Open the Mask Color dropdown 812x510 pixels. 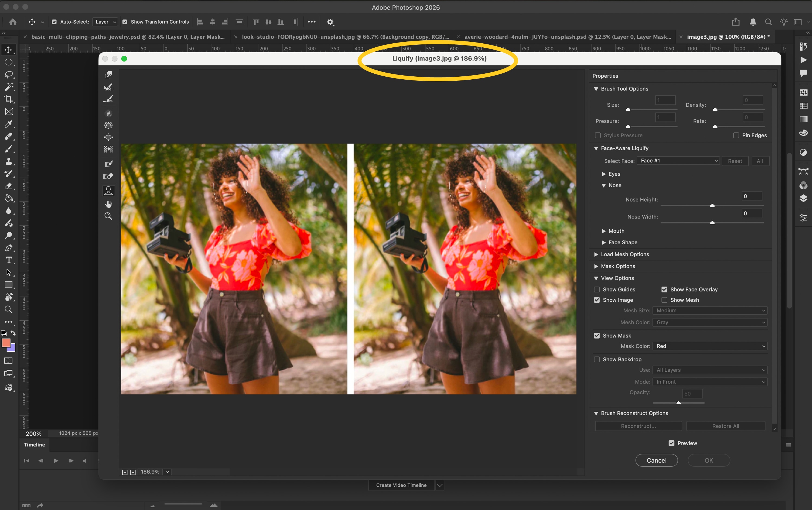click(x=710, y=346)
